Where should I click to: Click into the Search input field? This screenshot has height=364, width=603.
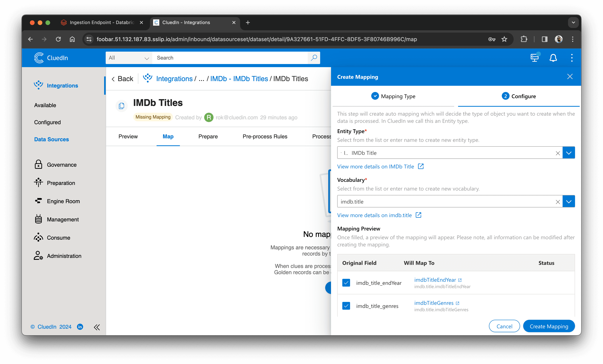pos(230,58)
